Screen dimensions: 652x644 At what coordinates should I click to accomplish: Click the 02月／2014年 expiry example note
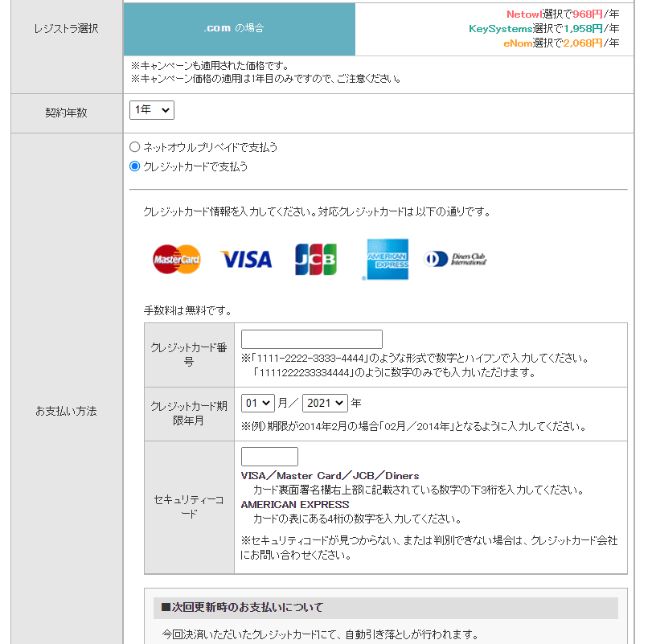(414, 427)
